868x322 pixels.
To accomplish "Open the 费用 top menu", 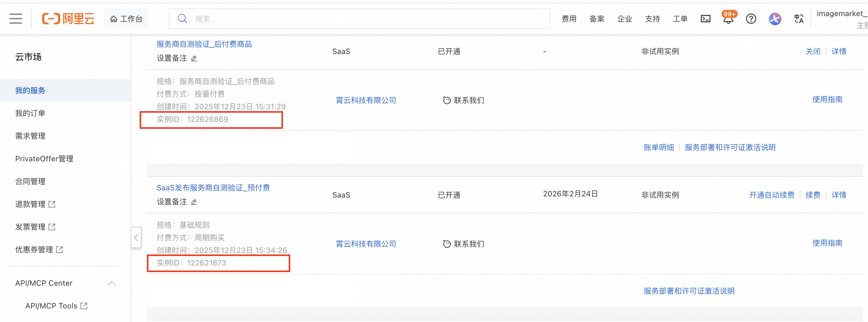I will pyautogui.click(x=569, y=19).
